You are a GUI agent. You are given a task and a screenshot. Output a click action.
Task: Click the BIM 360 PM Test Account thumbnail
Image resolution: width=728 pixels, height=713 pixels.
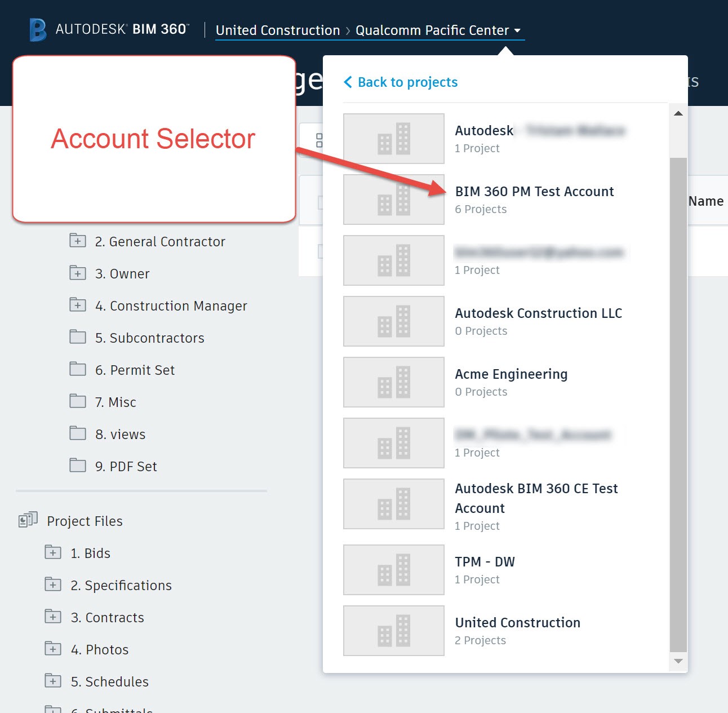coord(394,200)
